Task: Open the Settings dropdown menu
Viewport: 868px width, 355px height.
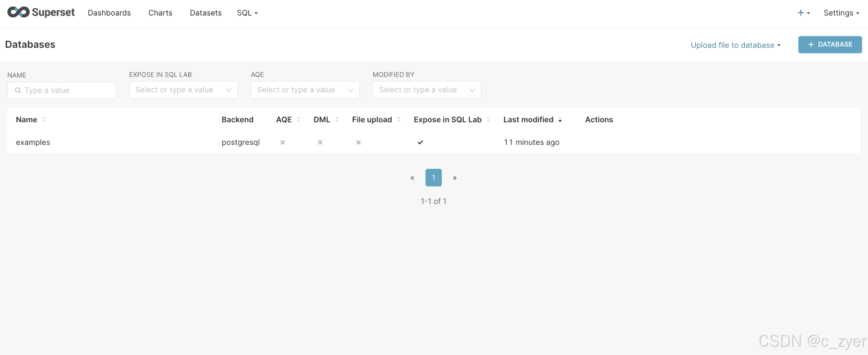Action: coord(841,13)
